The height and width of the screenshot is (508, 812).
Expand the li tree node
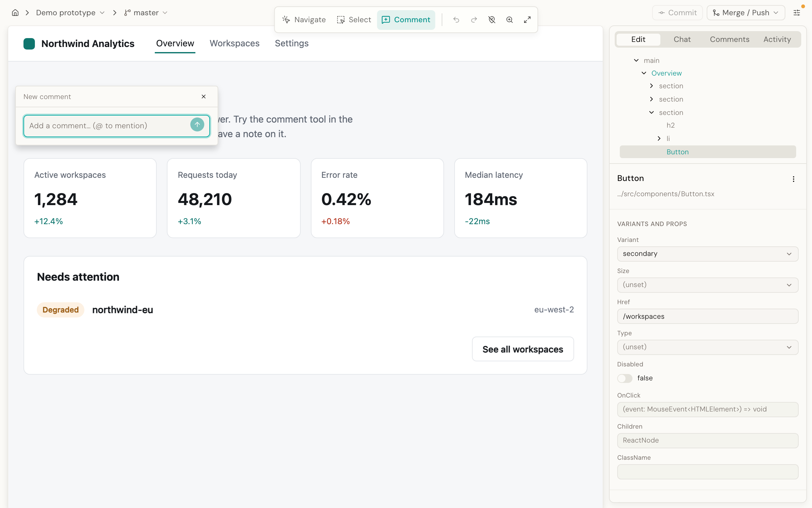pos(659,138)
